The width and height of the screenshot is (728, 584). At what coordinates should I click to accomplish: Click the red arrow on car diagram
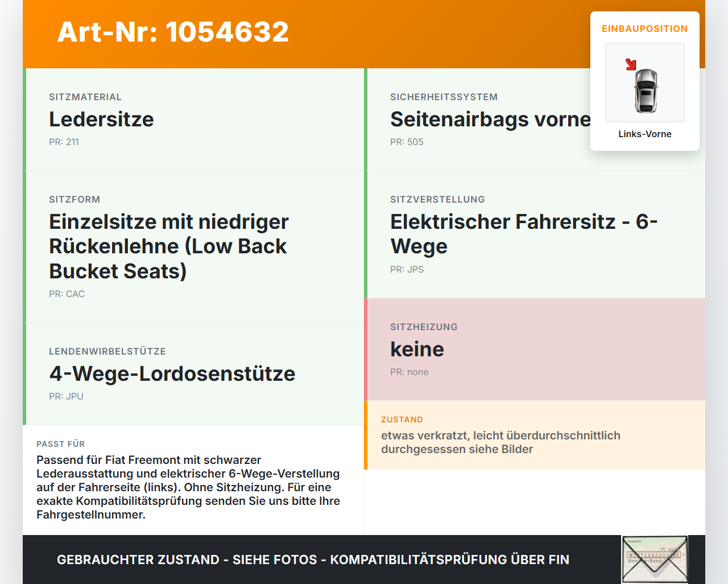click(631, 64)
